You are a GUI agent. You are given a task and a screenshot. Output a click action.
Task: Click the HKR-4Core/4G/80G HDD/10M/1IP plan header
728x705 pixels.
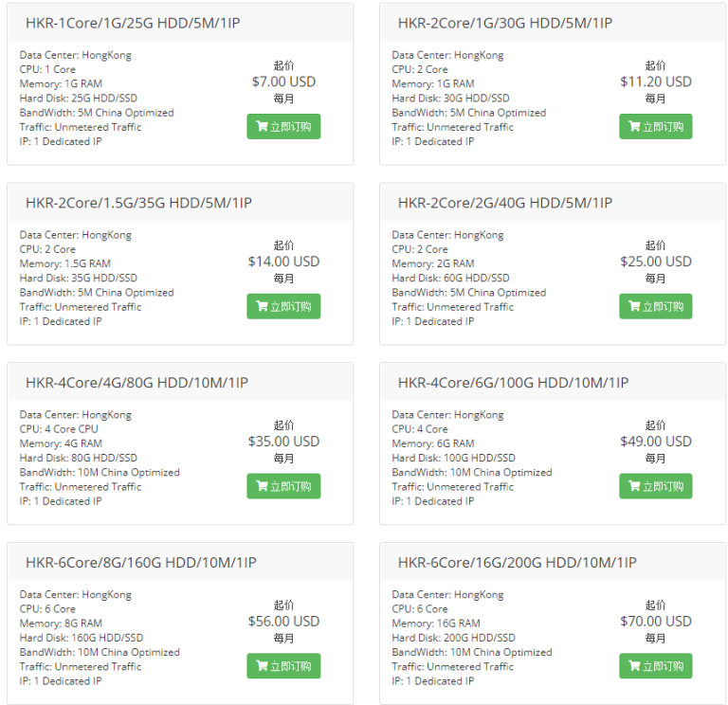136,383
